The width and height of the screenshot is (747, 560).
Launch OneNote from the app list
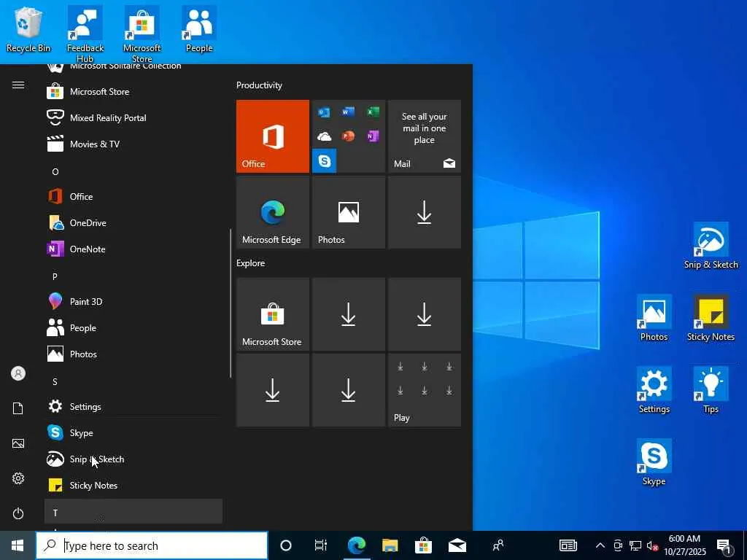[x=133, y=249]
